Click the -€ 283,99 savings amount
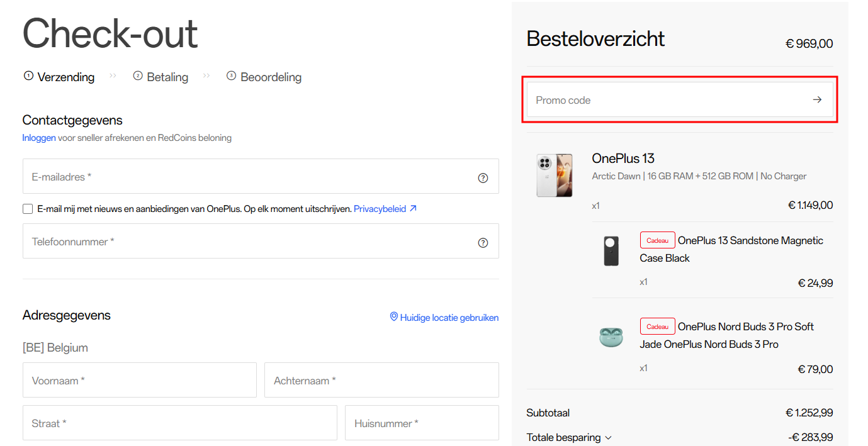Screen dimensions: 868x446 pyautogui.click(x=810, y=437)
